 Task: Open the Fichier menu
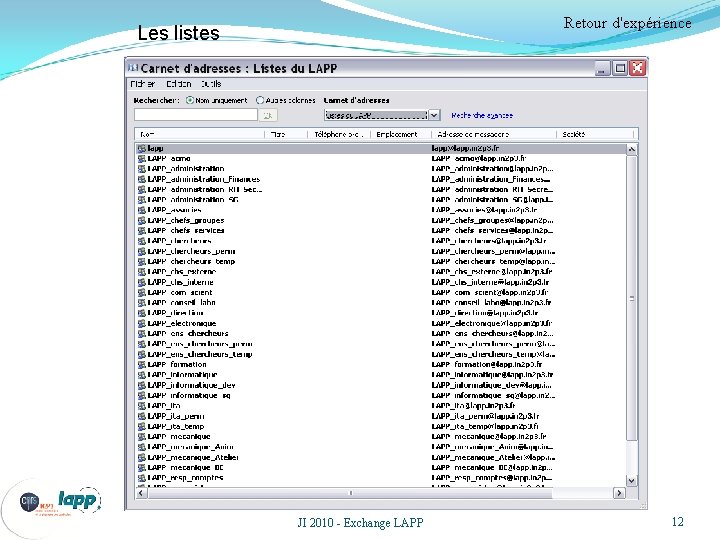pyautogui.click(x=142, y=84)
